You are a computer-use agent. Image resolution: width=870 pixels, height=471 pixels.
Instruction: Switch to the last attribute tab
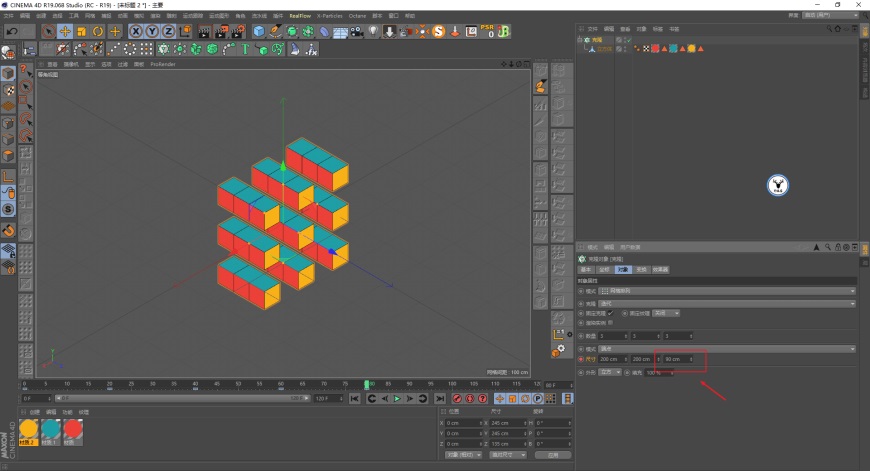click(x=660, y=270)
